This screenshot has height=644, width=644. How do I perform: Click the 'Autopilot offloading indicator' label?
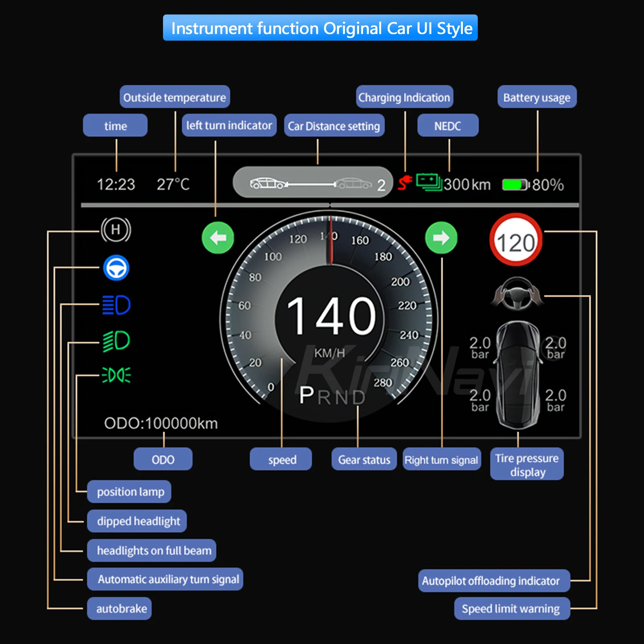(x=494, y=581)
